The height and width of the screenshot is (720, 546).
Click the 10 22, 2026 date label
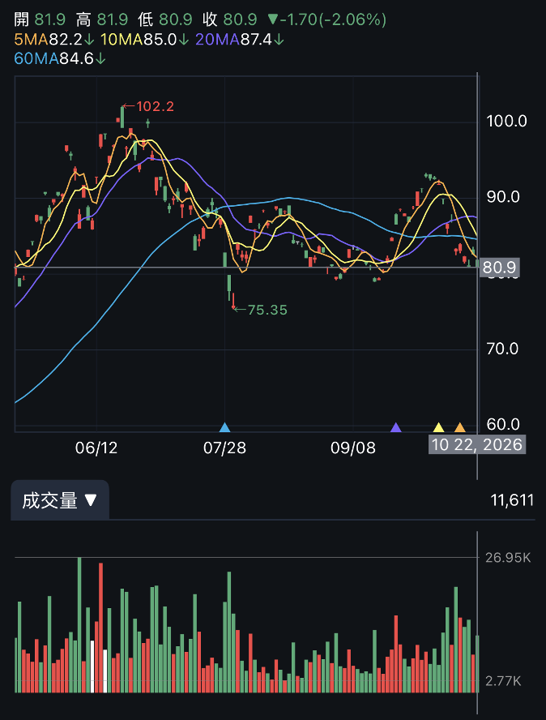click(477, 444)
